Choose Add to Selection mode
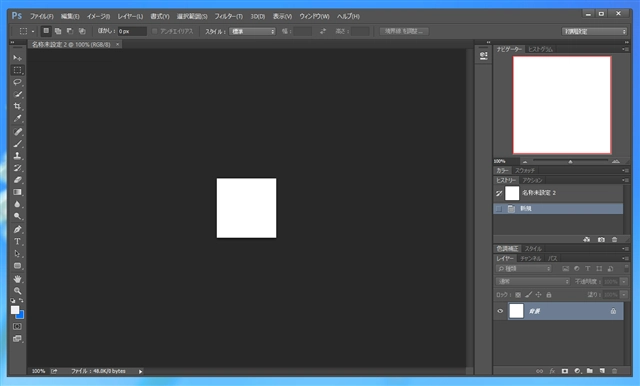 point(58,31)
